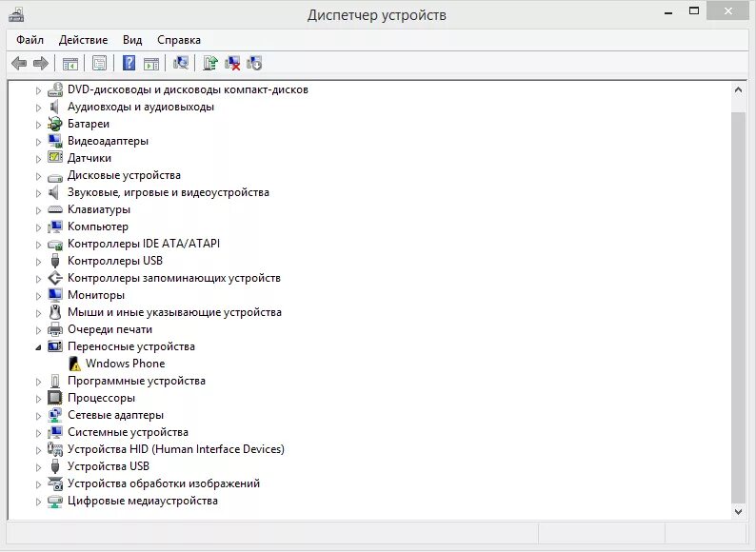756x552 pixels.
Task: Click the Uninstall device red X icon
Action: click(x=232, y=63)
